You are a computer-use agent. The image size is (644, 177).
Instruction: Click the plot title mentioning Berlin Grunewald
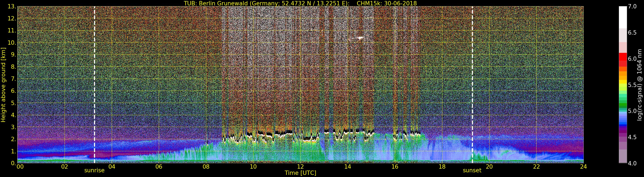300,3
